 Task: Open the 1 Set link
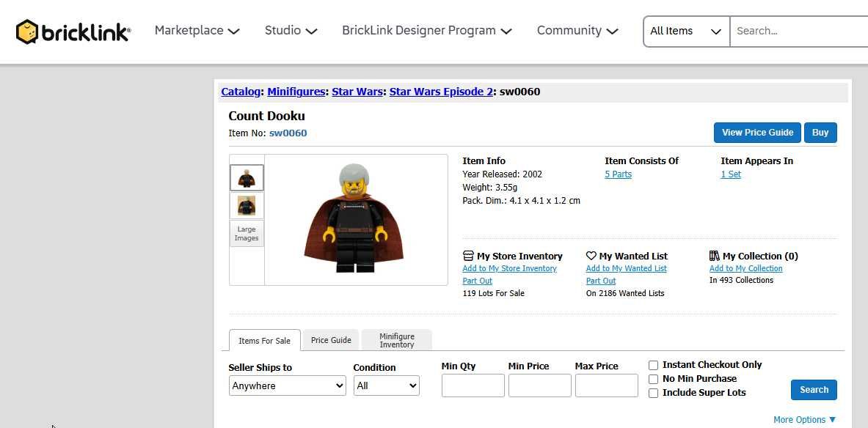[x=731, y=174]
